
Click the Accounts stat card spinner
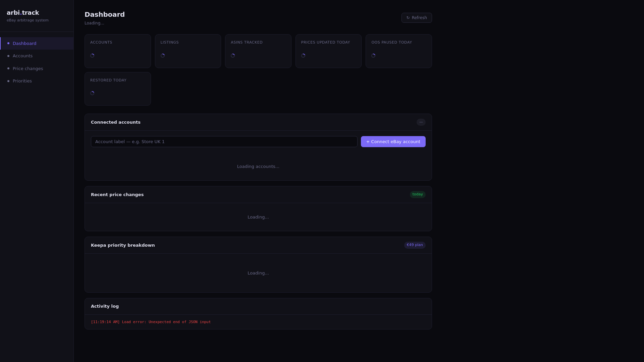92,56
